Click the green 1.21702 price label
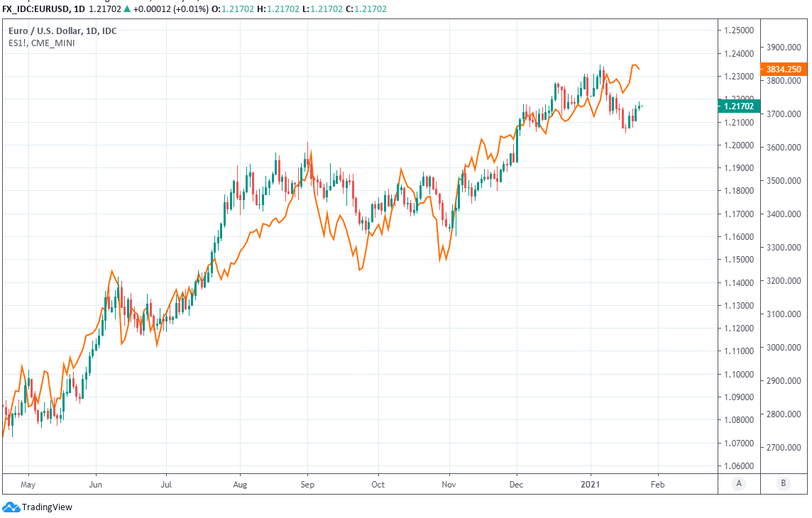 click(x=738, y=106)
